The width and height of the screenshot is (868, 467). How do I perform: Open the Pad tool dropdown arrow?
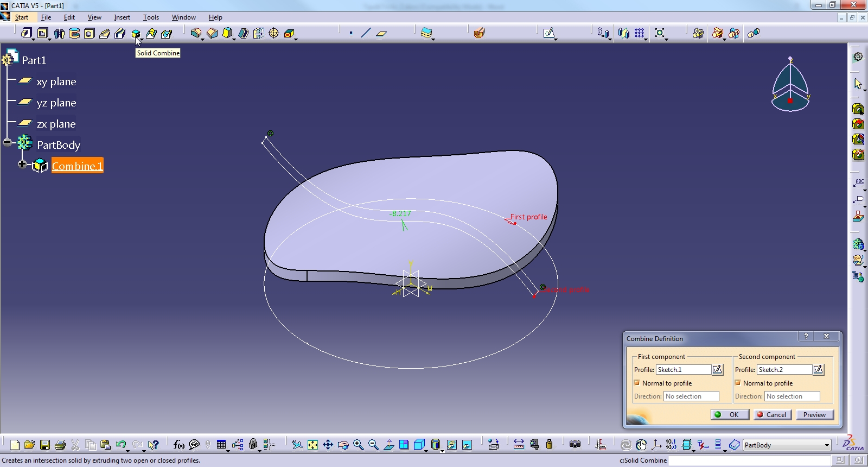[33, 39]
